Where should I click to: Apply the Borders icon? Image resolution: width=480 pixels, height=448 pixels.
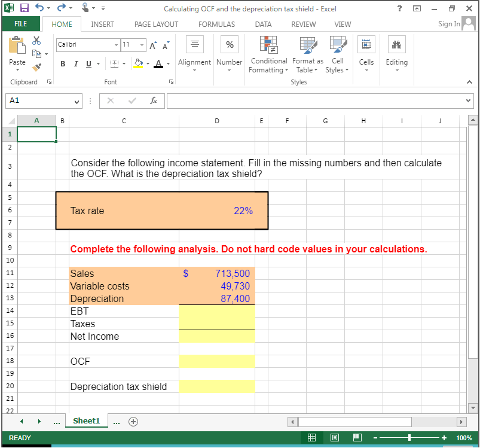tap(114, 63)
